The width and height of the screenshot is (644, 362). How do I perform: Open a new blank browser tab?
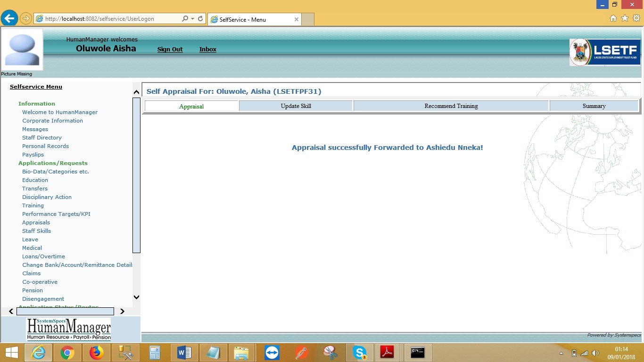308,19
